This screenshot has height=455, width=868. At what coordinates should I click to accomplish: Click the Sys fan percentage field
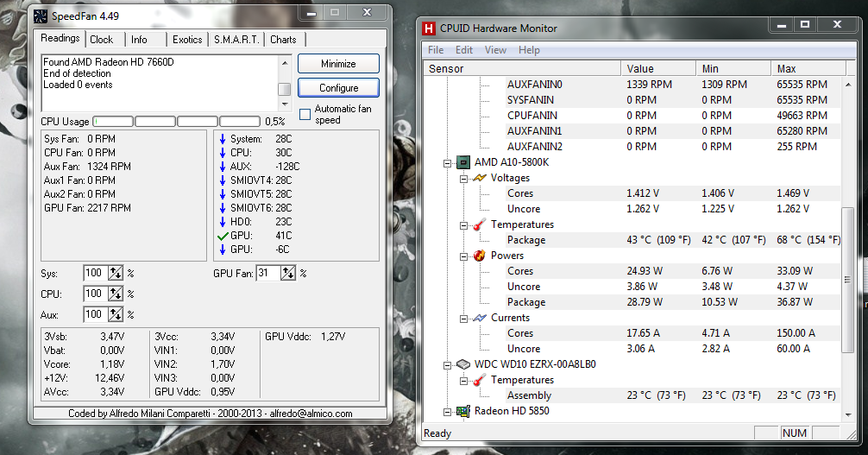click(95, 273)
